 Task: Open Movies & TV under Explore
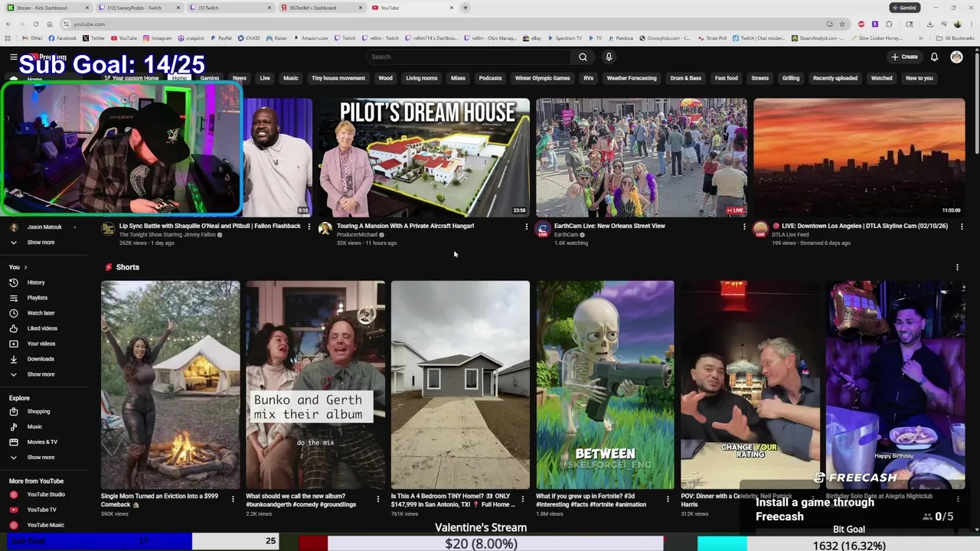coord(42,442)
